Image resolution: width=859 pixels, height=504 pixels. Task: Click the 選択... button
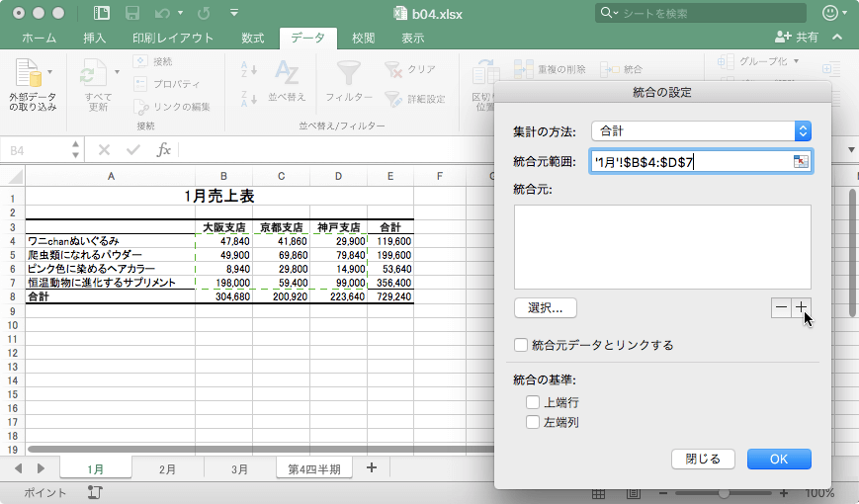pos(545,308)
